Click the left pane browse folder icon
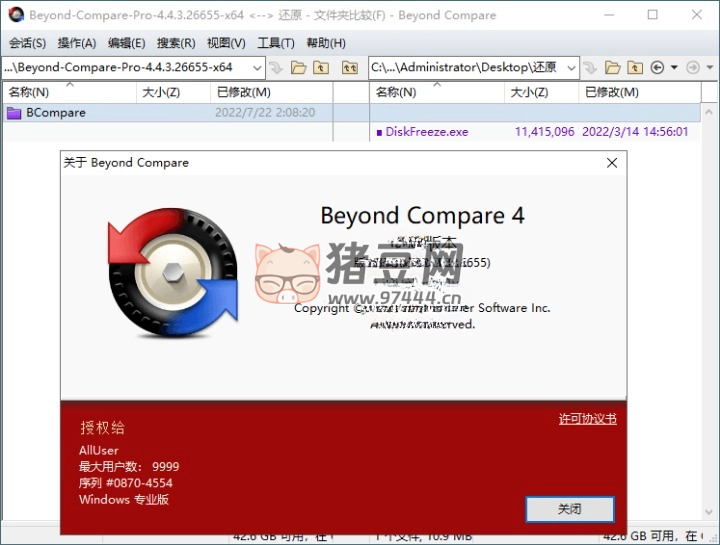Image resolution: width=720 pixels, height=545 pixels. 298,68
